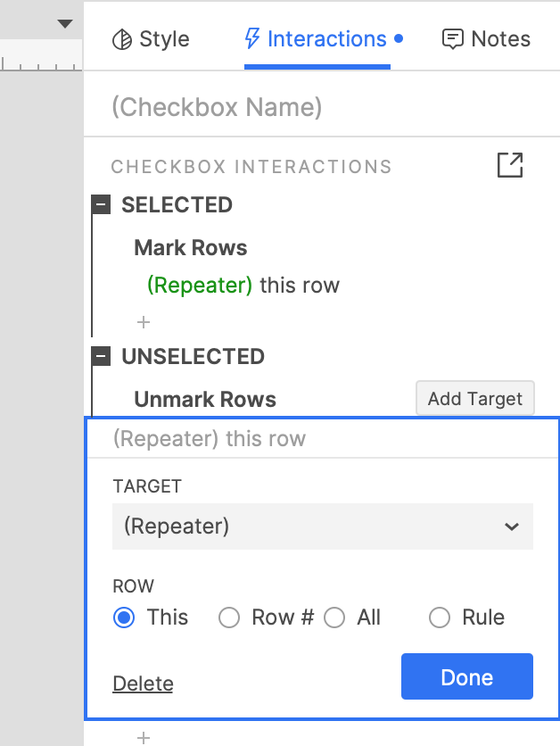This screenshot has height=746, width=560.
Task: Collapse the SELECTED event section
Action: coord(103,205)
